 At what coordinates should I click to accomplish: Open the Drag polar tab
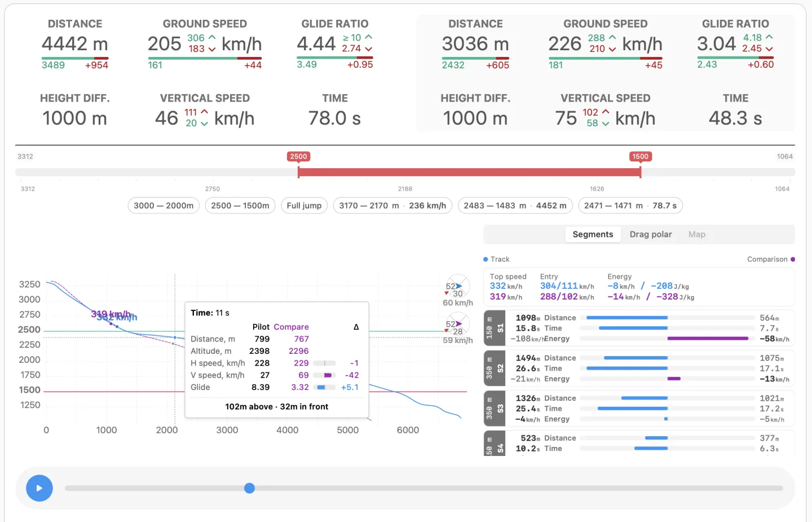coord(651,234)
